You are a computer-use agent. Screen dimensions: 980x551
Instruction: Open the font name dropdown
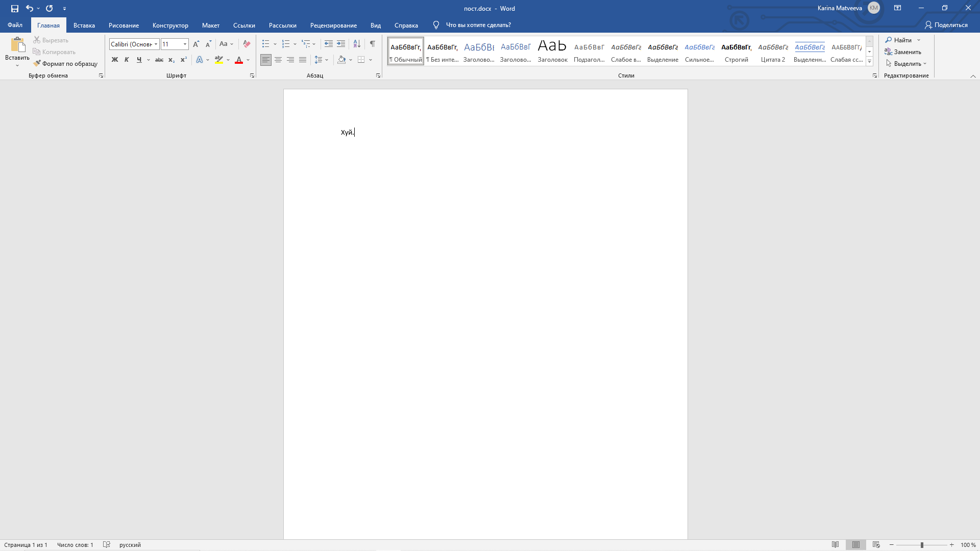(156, 44)
